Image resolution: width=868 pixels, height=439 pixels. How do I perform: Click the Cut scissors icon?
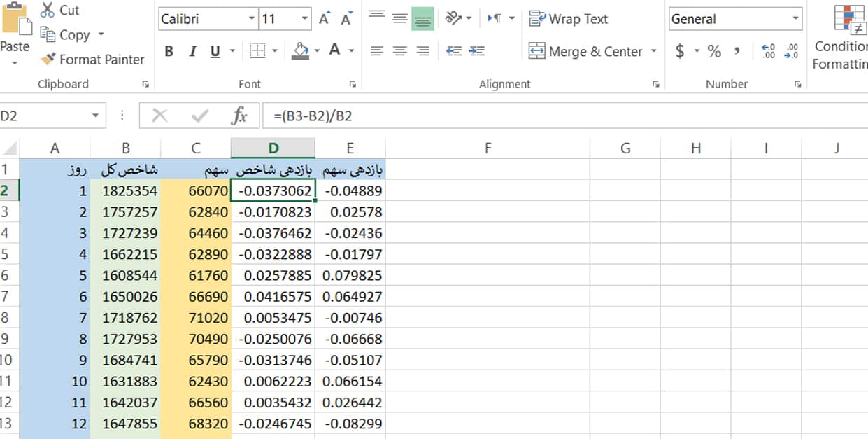click(48, 10)
